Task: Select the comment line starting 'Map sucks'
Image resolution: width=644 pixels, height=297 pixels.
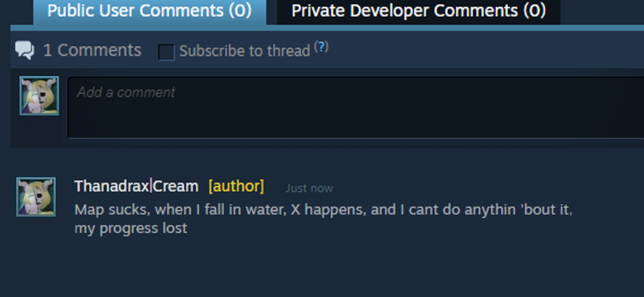Action: 323,210
